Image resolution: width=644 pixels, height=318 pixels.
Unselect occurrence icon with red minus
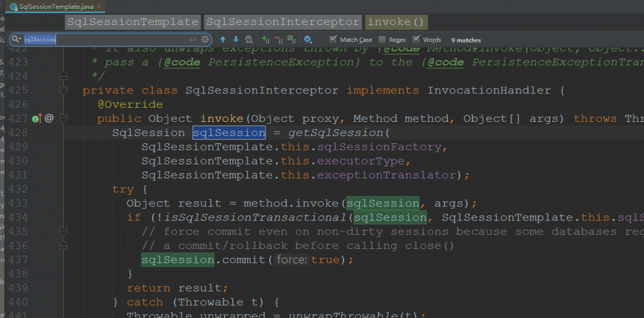278,39
